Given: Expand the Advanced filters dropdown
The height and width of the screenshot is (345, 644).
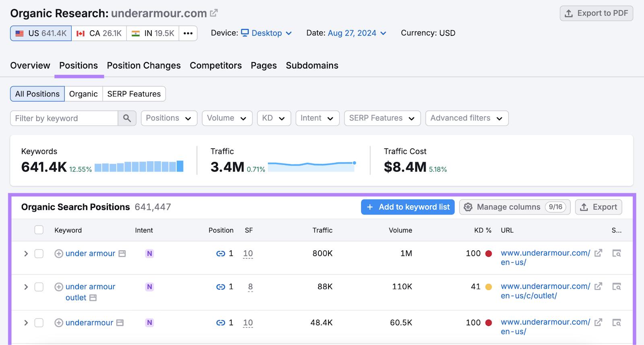Looking at the screenshot, I should (466, 118).
